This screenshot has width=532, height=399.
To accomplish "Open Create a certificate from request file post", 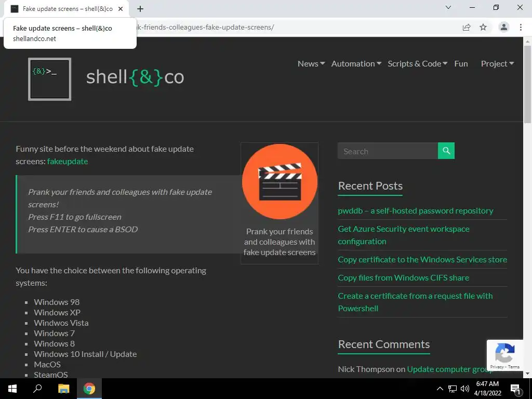I will 415,302.
